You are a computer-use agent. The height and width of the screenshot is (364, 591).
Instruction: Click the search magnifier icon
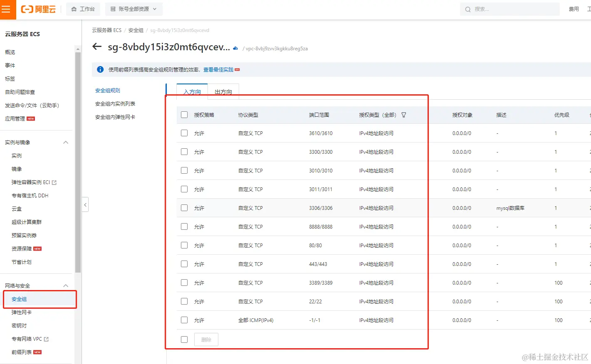pos(468,9)
